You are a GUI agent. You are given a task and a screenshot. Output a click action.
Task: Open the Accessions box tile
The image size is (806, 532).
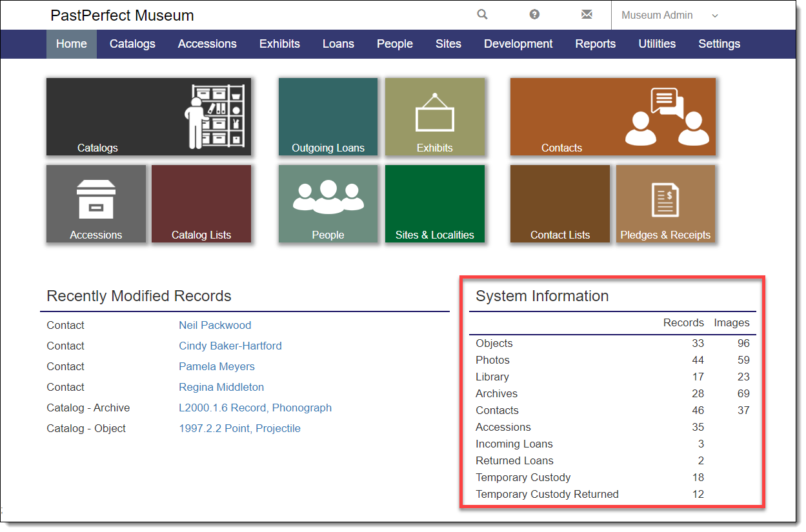coord(96,204)
